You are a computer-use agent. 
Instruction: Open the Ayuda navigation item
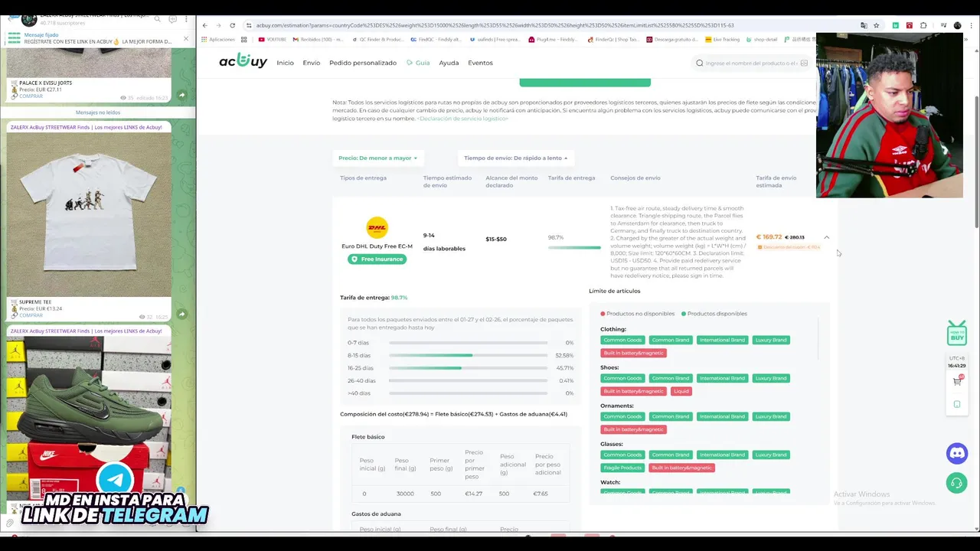tap(449, 63)
